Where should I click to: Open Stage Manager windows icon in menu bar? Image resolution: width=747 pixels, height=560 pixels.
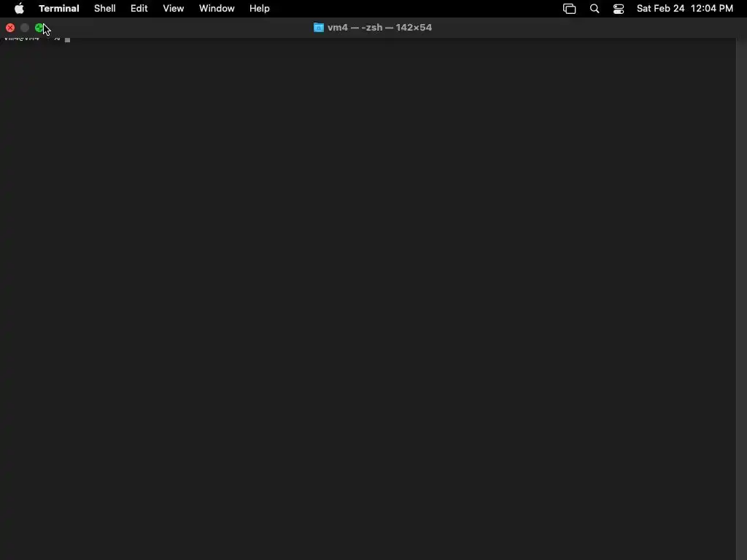click(x=569, y=9)
